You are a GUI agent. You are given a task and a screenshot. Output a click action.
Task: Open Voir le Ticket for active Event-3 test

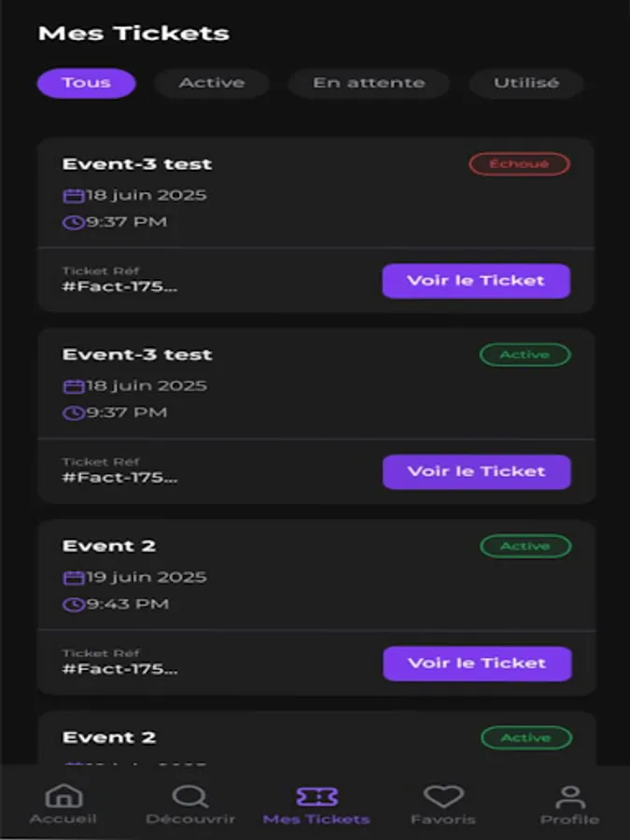tap(476, 472)
